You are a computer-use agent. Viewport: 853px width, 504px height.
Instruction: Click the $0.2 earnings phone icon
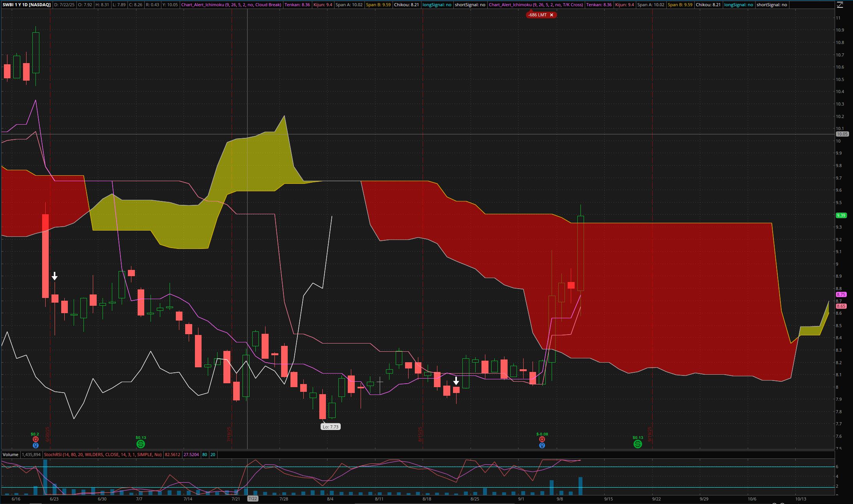coord(35,439)
